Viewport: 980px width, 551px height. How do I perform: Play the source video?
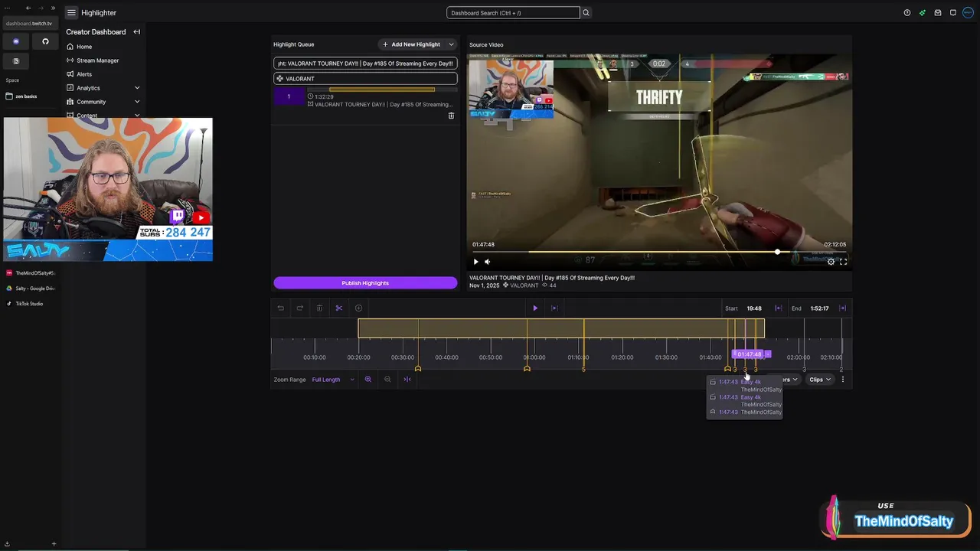coord(475,262)
